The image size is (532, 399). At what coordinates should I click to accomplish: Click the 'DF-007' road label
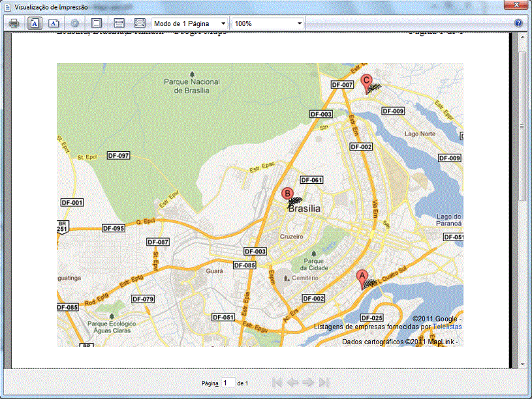(342, 85)
